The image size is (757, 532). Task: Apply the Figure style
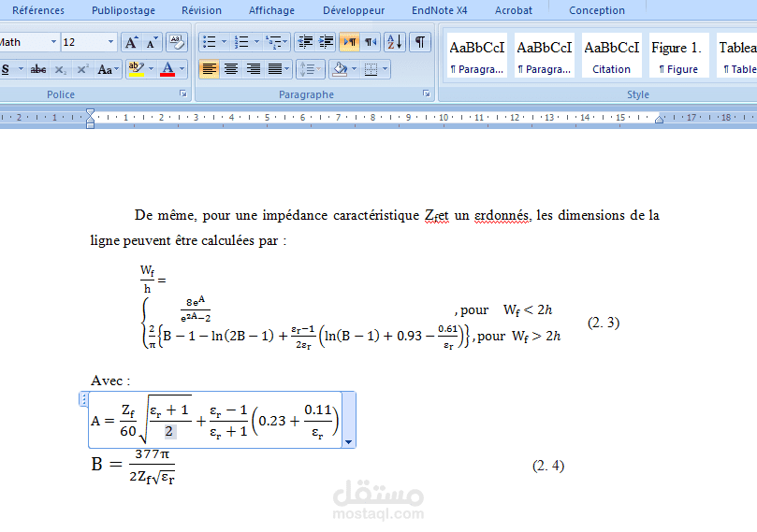(x=678, y=55)
